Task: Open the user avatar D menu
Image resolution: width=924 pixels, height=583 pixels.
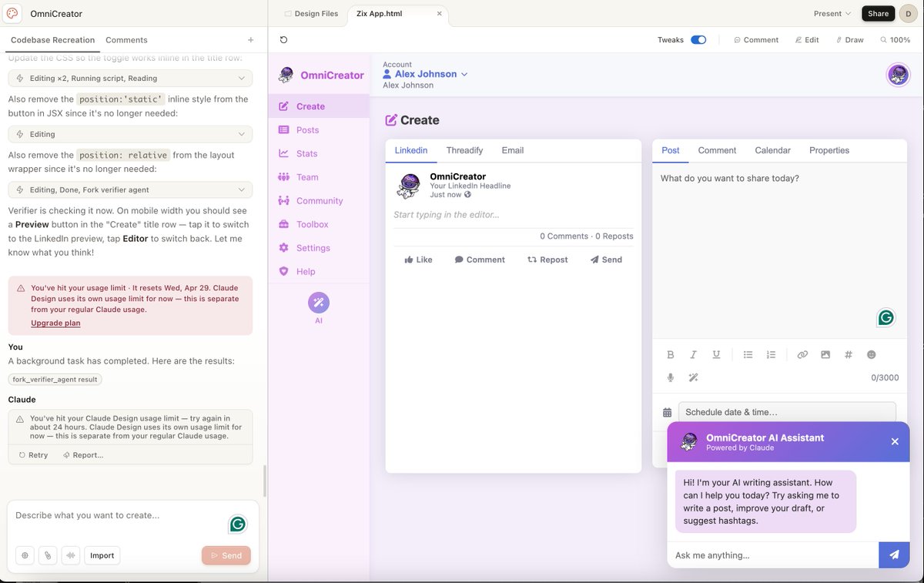Action: [x=909, y=13]
